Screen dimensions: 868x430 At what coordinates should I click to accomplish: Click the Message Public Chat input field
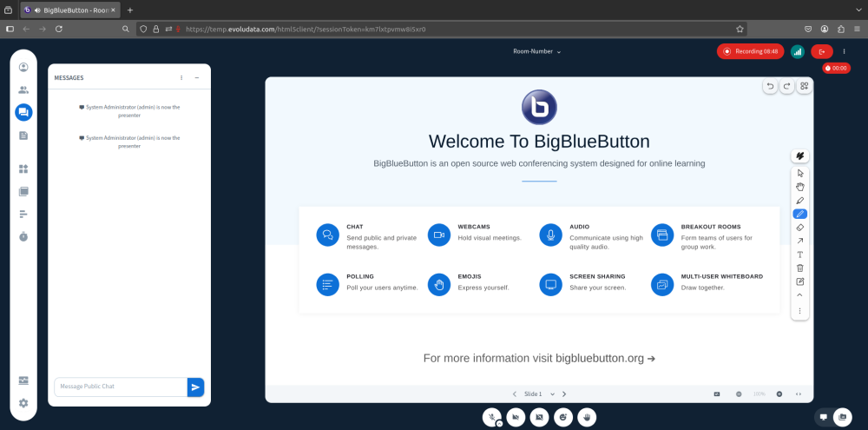(121, 387)
